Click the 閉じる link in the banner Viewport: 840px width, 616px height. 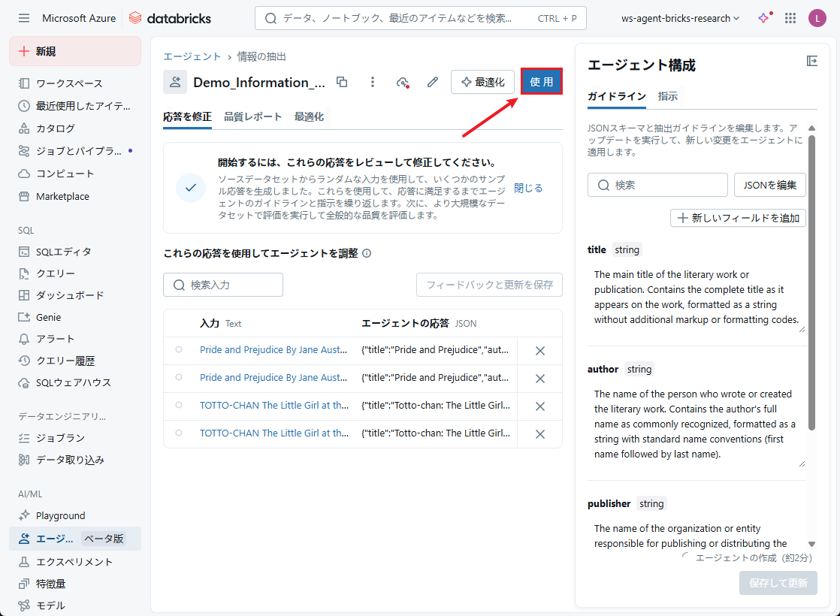527,188
